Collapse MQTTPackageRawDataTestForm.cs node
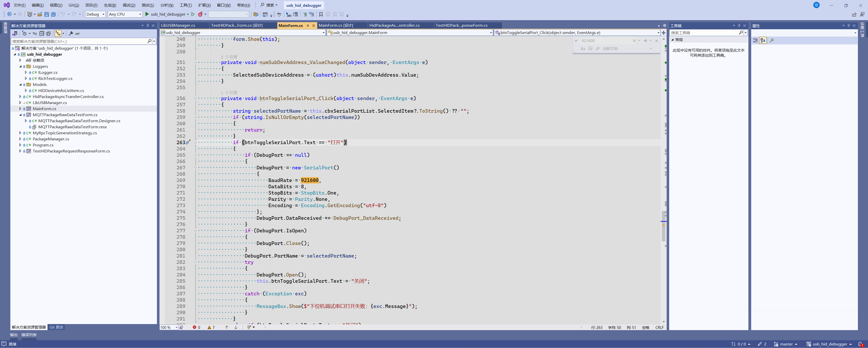Screen dimensions: 868x348 [x=20, y=115]
